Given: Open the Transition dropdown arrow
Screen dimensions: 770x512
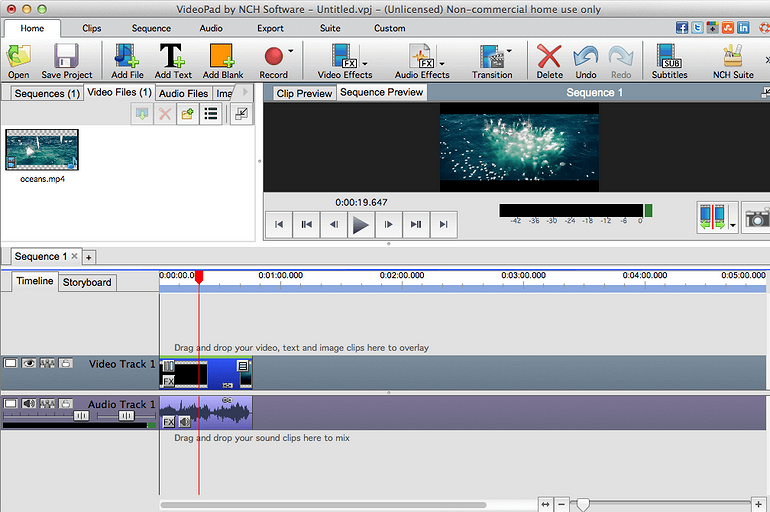Looking at the screenshot, I should tap(509, 50).
